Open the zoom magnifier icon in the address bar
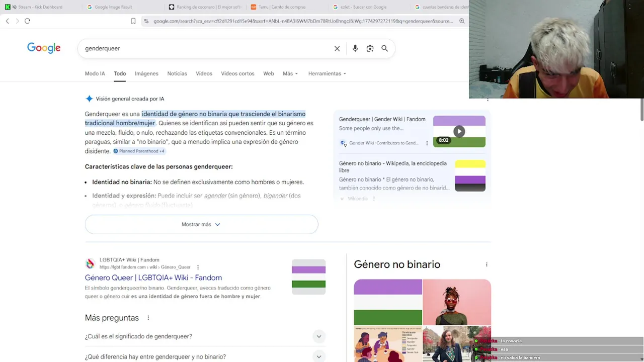 [462, 21]
